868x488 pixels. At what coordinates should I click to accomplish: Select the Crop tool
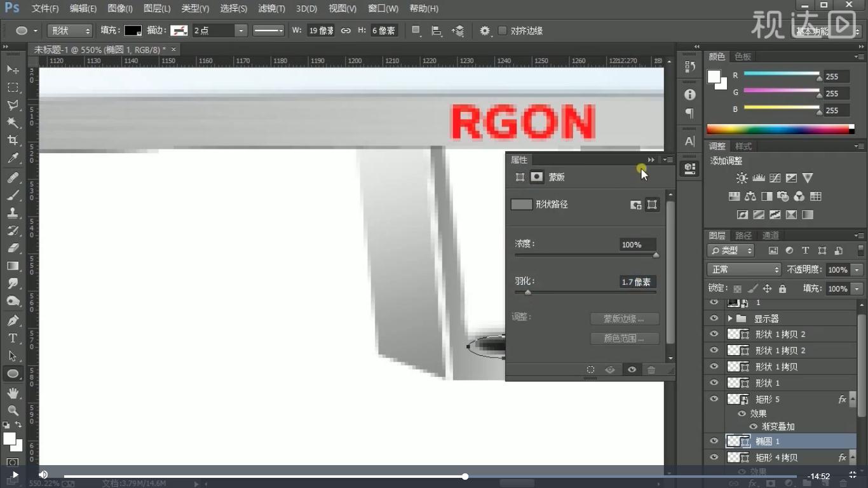click(13, 140)
